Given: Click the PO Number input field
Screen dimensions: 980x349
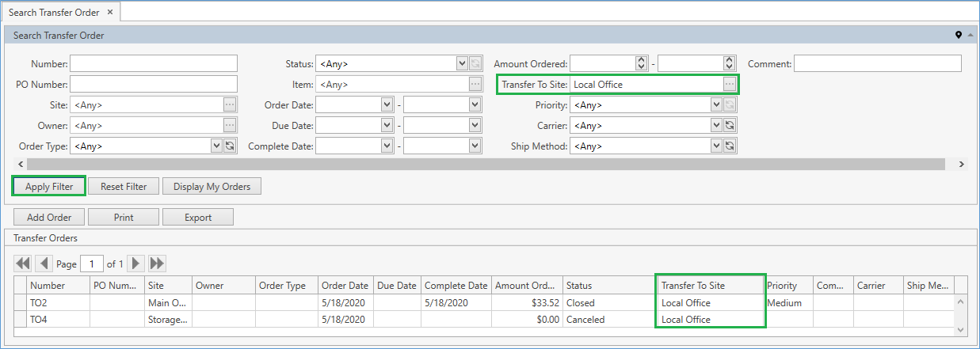Looking at the screenshot, I should point(154,84).
